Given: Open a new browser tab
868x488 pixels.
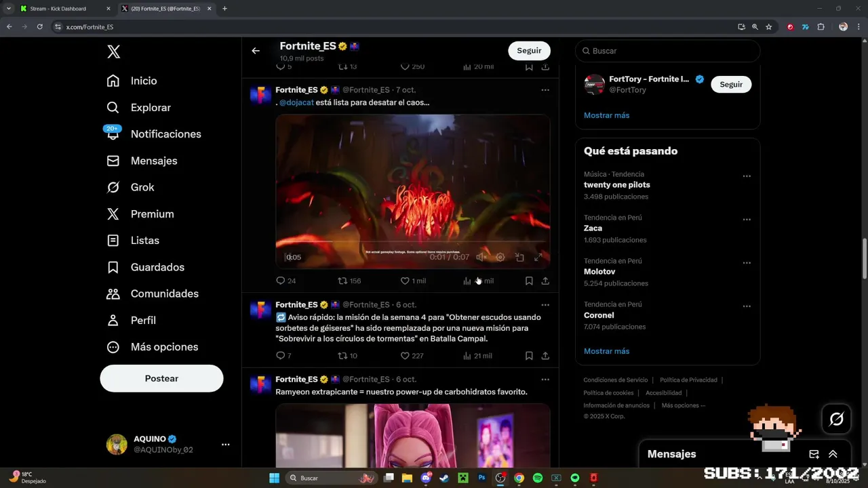Looking at the screenshot, I should click(225, 9).
